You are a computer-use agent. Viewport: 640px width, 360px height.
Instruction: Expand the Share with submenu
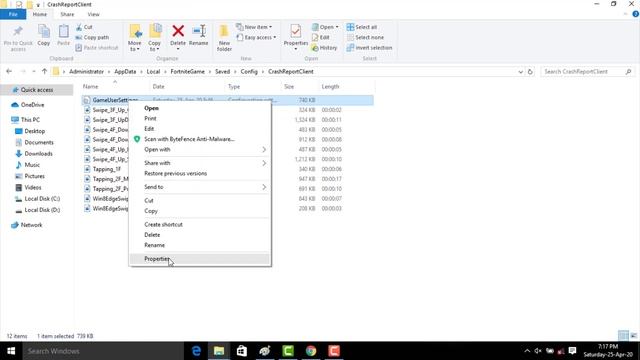[x=200, y=163]
